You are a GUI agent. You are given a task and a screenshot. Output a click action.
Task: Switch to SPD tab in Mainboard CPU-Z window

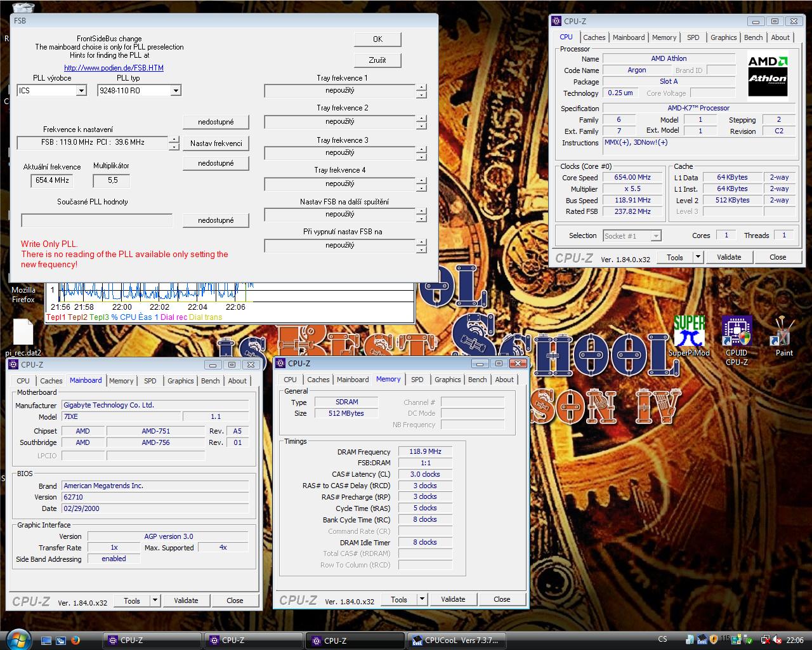[x=150, y=381]
